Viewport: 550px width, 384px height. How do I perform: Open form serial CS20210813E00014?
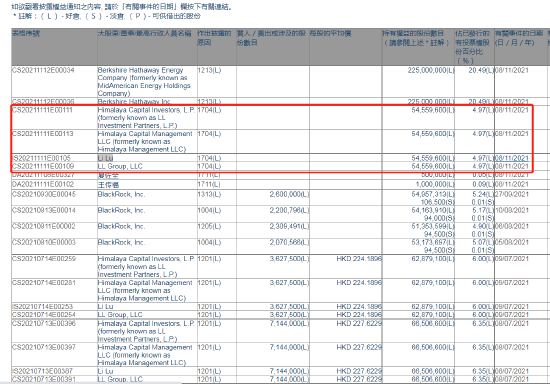click(x=43, y=210)
